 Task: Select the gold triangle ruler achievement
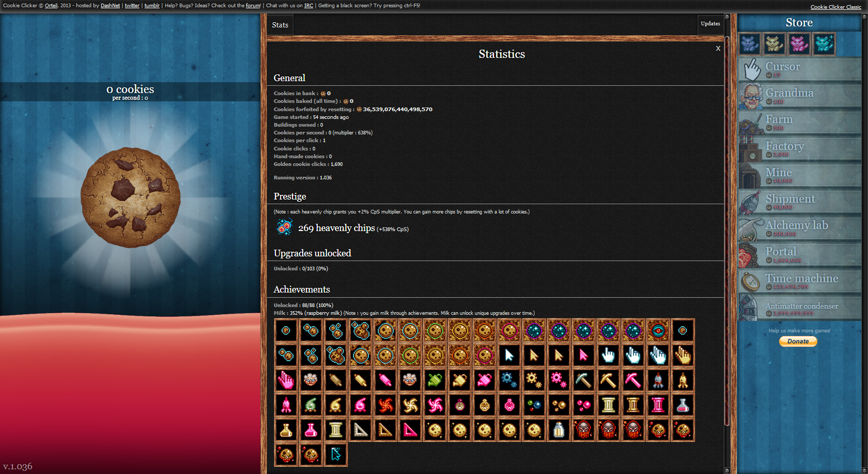pyautogui.click(x=385, y=430)
